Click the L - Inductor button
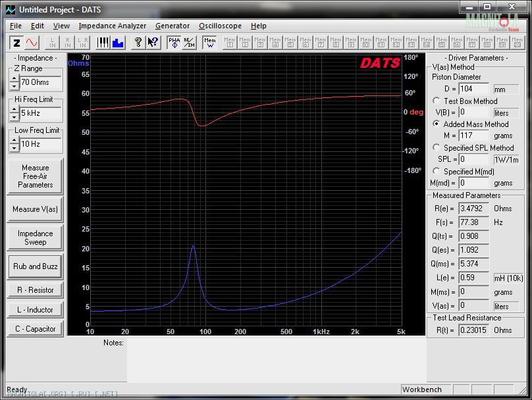 pyautogui.click(x=36, y=310)
